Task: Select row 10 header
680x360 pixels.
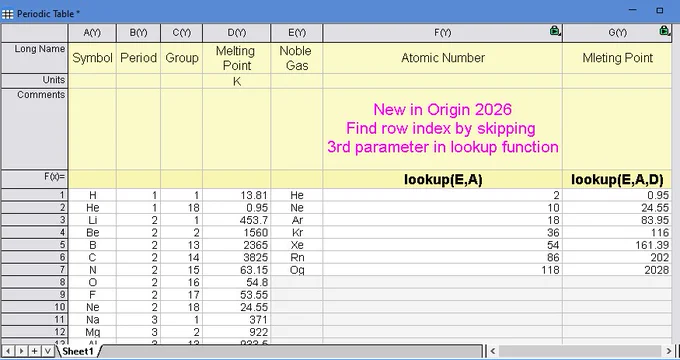Action: (34, 307)
